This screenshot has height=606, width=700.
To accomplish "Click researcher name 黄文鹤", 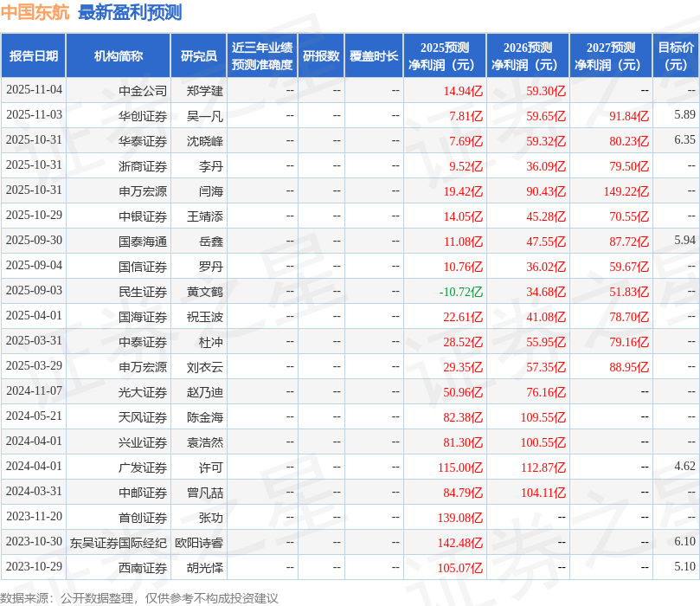I will tap(204, 292).
